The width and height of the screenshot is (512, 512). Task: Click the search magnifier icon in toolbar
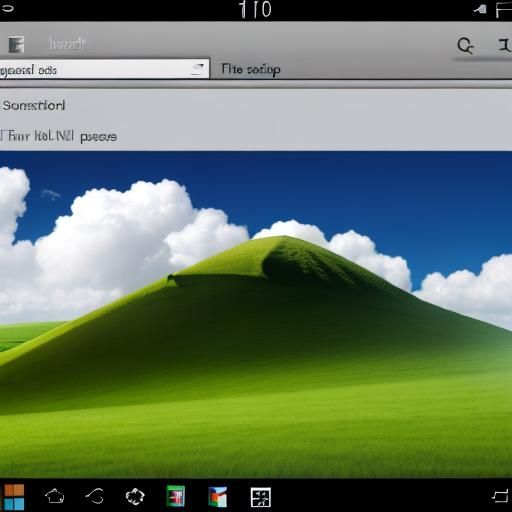pos(465,46)
